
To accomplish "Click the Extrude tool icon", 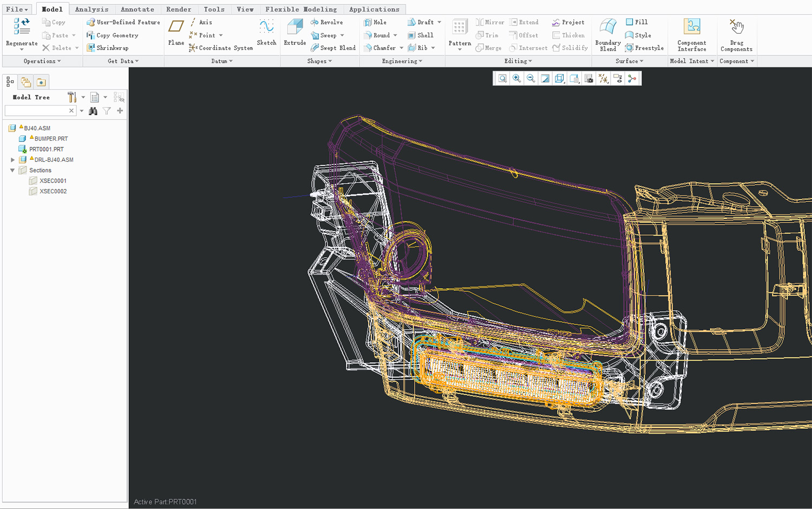I will pyautogui.click(x=294, y=28).
